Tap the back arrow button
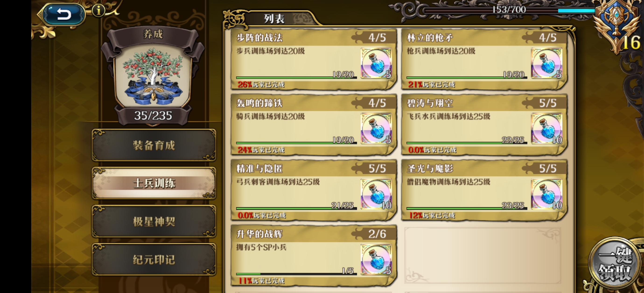Screen dimensions: 644x293 pos(63,14)
